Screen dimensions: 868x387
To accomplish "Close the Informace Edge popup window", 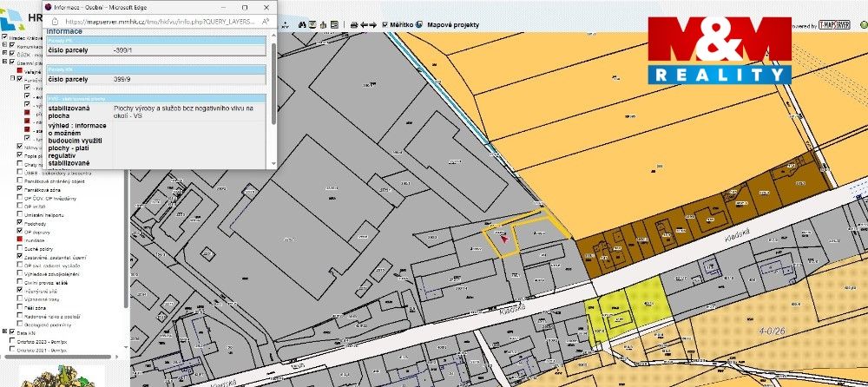I will point(266,8).
